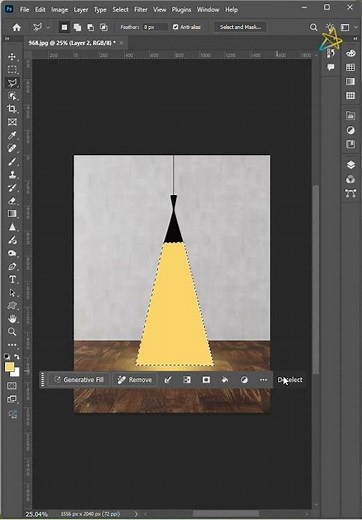Choose New selection mode
This screenshot has height=520, width=362.
pos(64,27)
